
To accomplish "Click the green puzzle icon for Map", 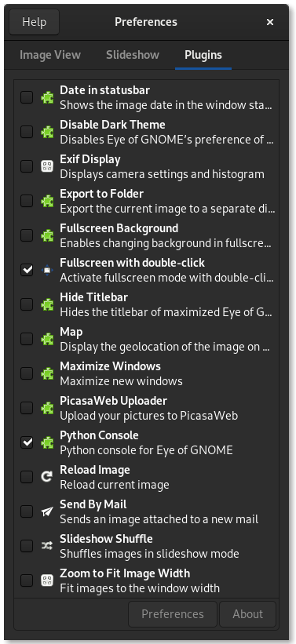I will (x=47, y=339).
